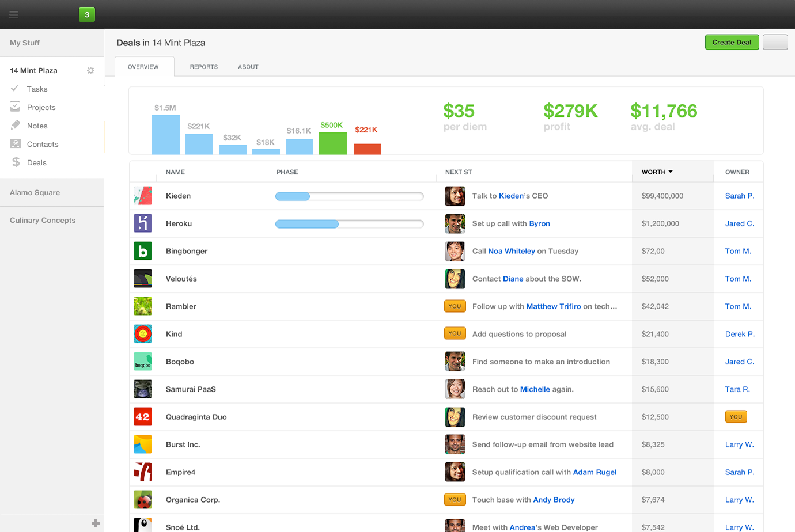Click the avatar in Burst Inc. row
Screen dimensions: 795x532
(x=455, y=444)
